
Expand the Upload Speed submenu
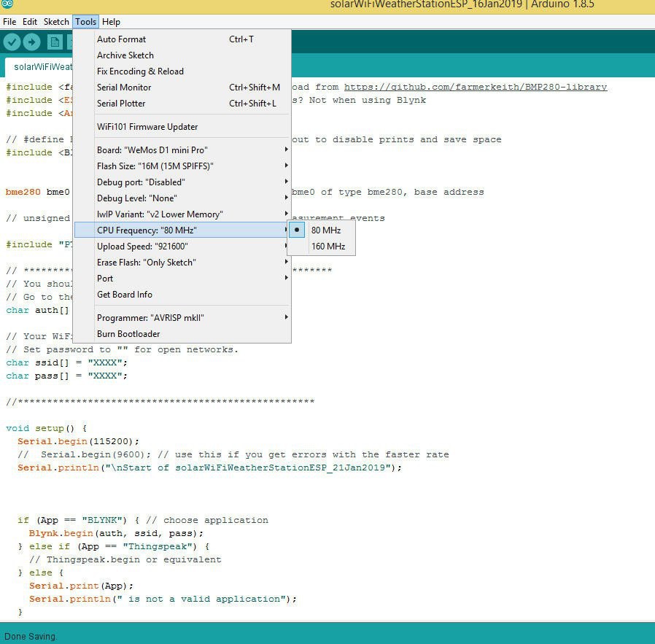[x=182, y=247]
